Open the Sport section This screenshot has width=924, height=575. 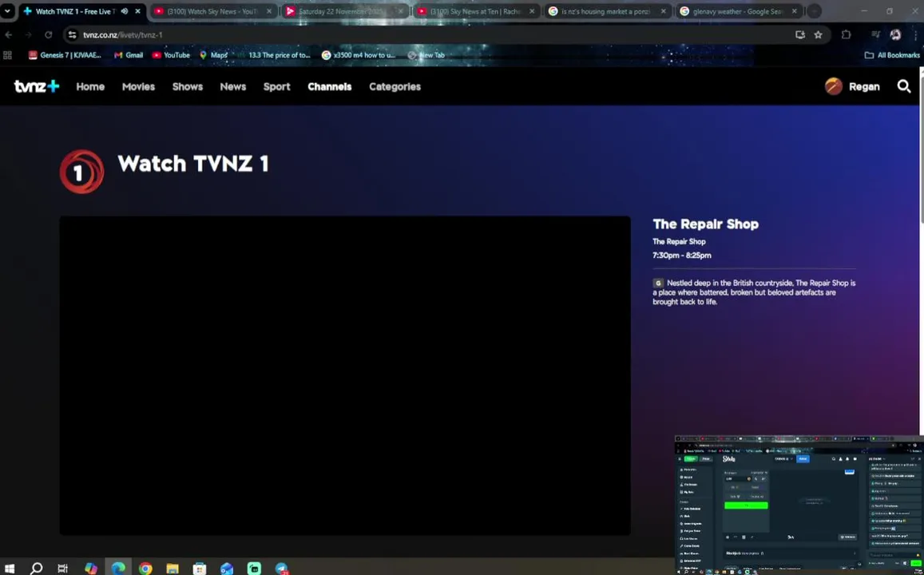[x=276, y=86]
